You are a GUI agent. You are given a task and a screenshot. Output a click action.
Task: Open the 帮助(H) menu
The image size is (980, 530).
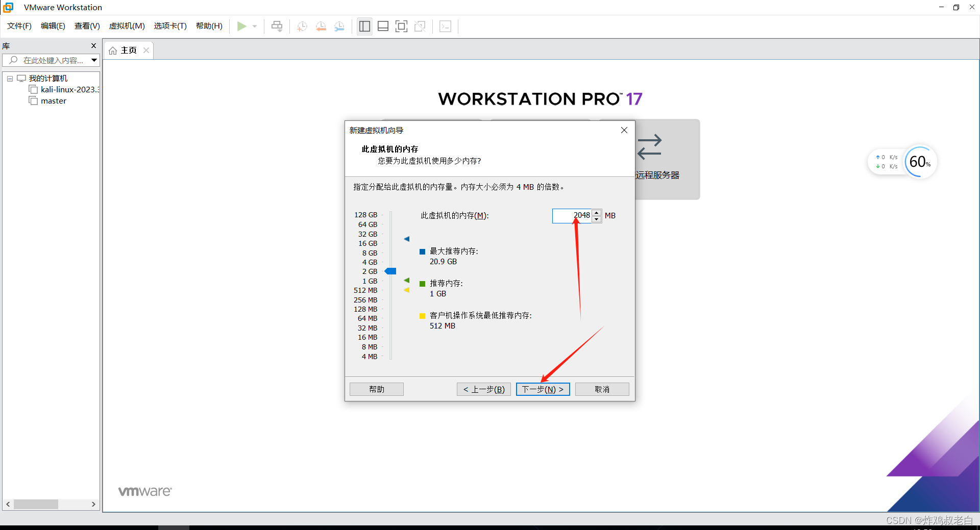[x=209, y=26]
